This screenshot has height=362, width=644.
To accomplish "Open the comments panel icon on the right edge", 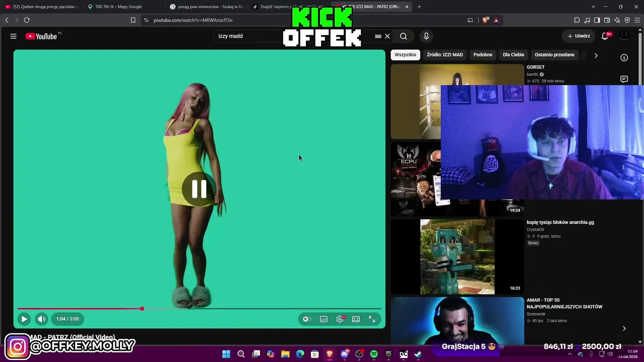I will tap(624, 79).
